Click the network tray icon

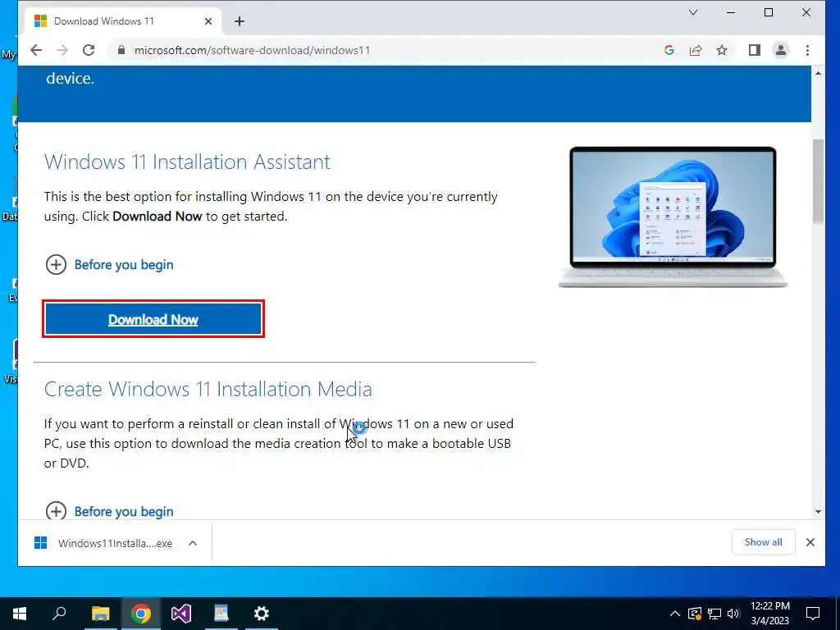(x=714, y=614)
